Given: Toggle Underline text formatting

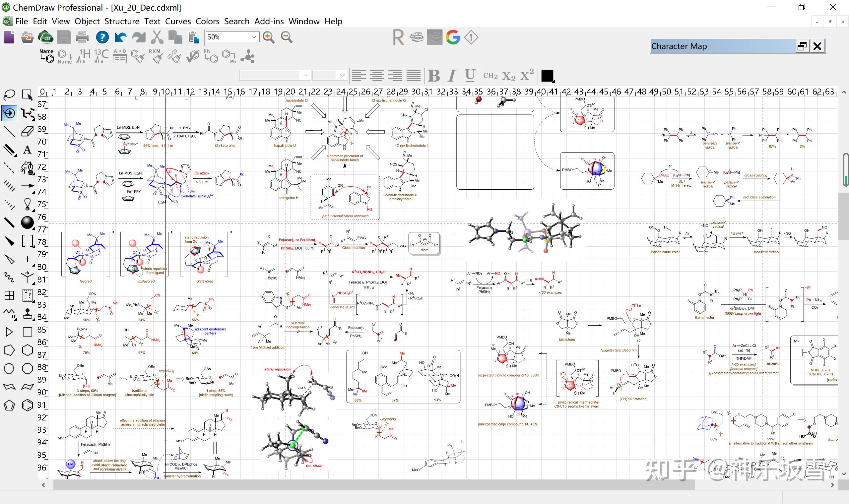Looking at the screenshot, I should coord(470,75).
